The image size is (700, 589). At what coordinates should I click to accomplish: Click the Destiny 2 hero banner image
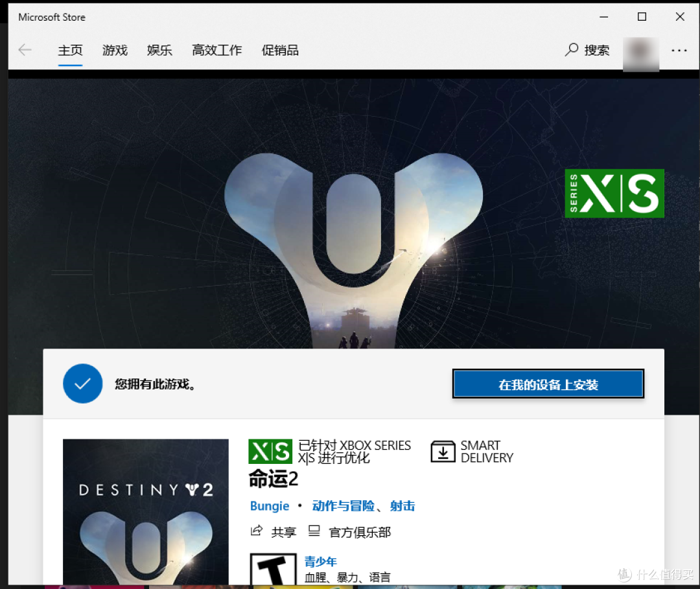tap(354, 214)
